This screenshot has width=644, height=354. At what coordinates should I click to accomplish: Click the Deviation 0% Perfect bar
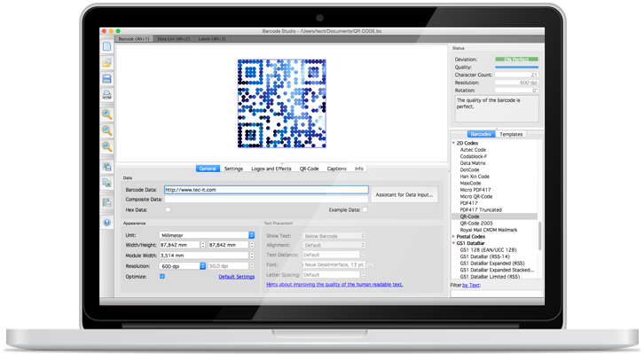coord(516,59)
